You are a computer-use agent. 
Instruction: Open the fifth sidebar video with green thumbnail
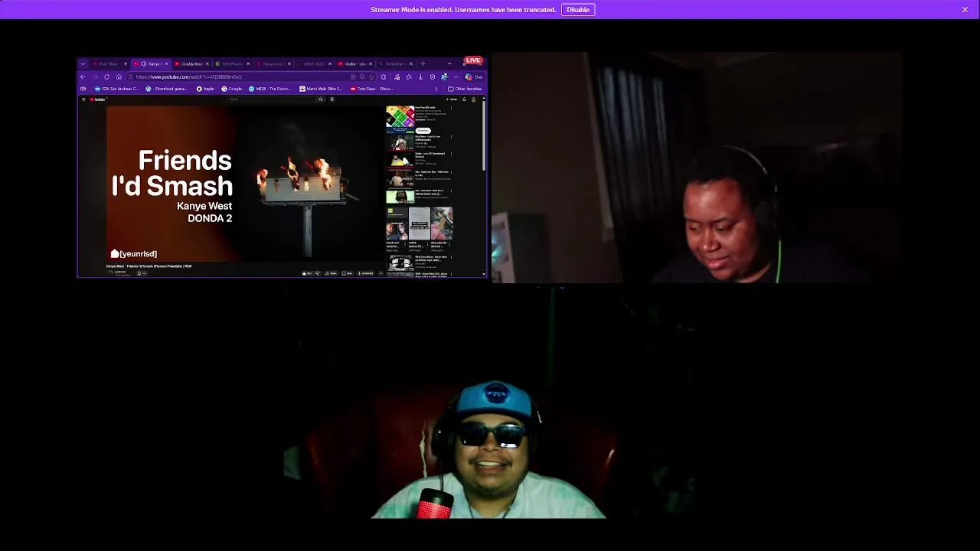coord(400,197)
